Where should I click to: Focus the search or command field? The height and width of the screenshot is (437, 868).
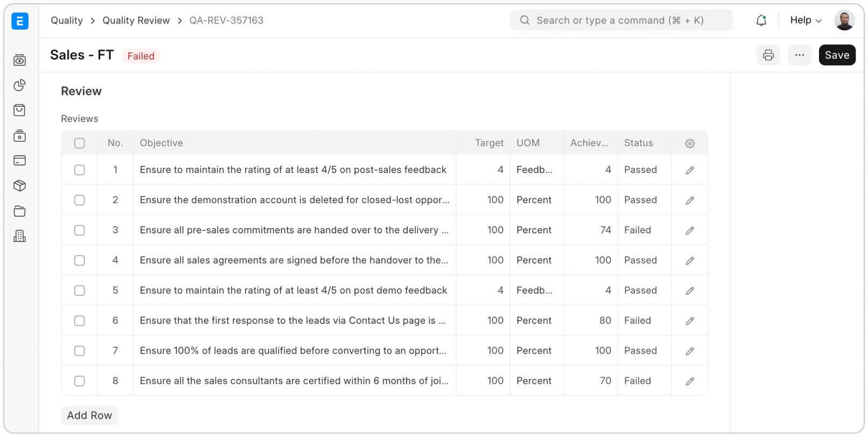621,20
